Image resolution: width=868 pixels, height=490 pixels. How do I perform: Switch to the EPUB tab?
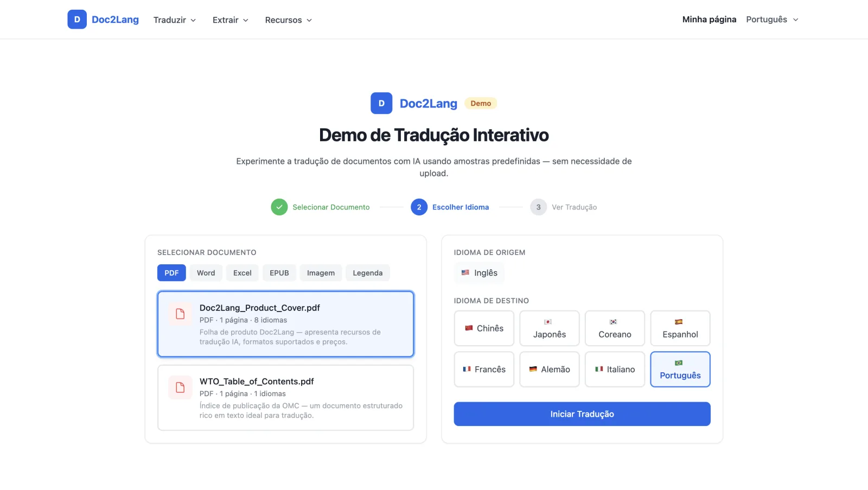click(279, 273)
